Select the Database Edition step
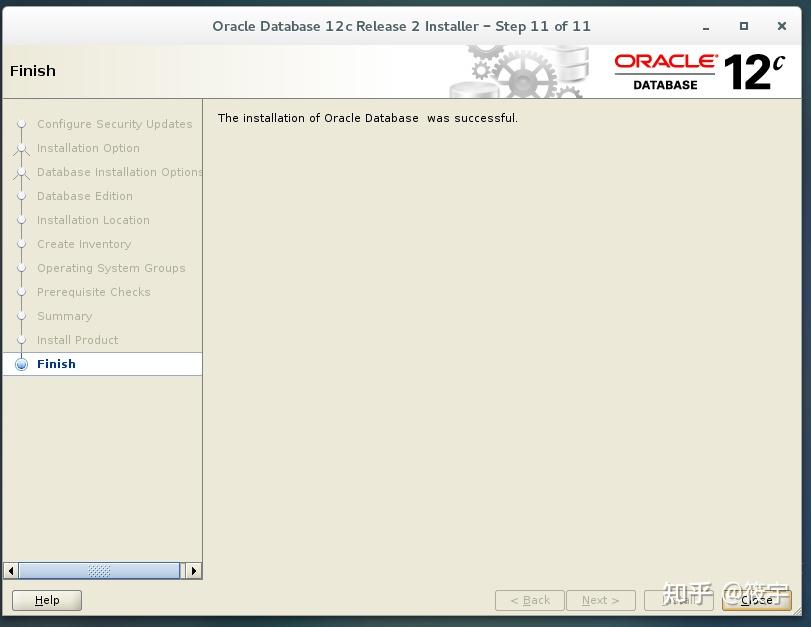The width and height of the screenshot is (811, 627). click(x=85, y=196)
